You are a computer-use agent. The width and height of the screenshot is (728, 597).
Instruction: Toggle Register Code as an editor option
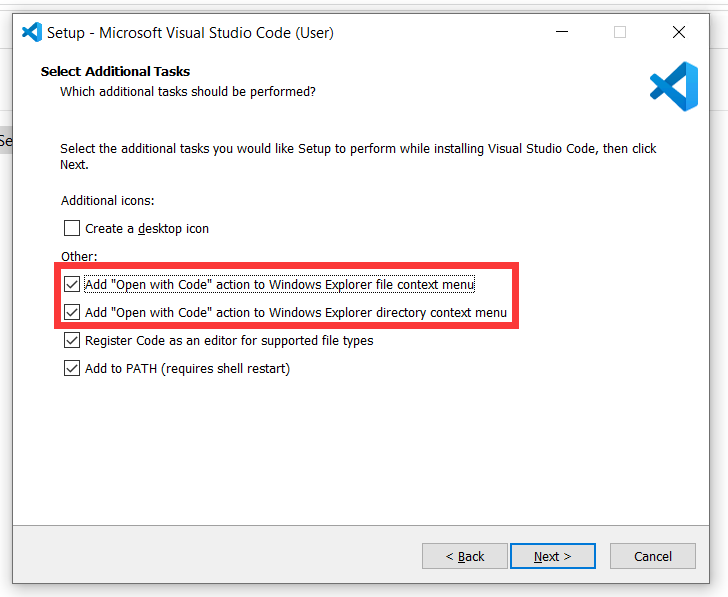[72, 340]
